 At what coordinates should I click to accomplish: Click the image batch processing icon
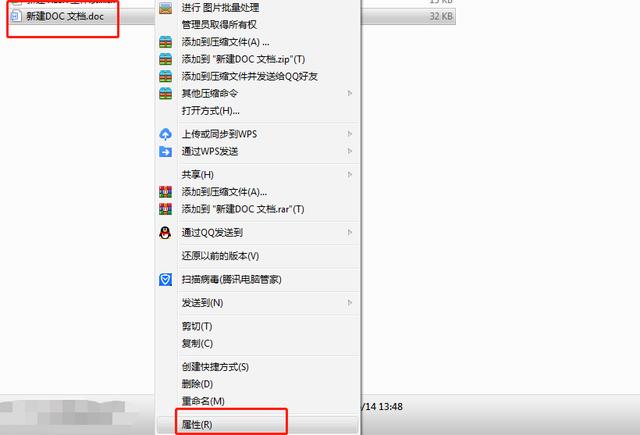tap(165, 8)
